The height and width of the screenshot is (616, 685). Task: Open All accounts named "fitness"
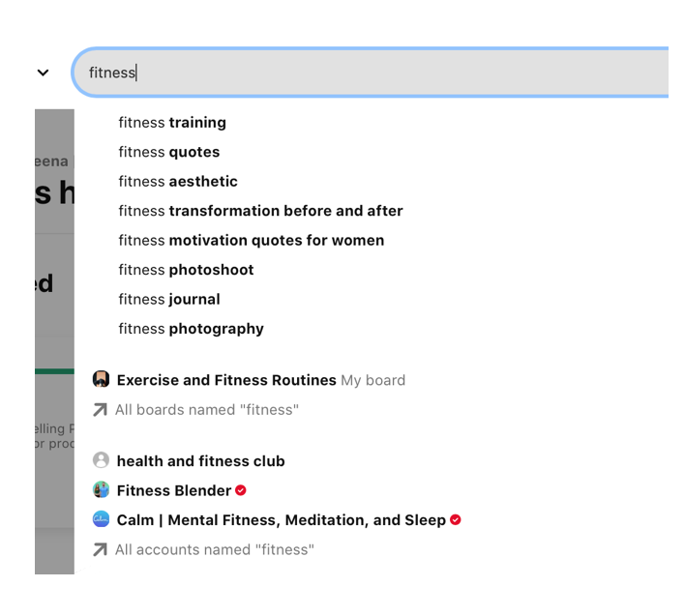[214, 550]
